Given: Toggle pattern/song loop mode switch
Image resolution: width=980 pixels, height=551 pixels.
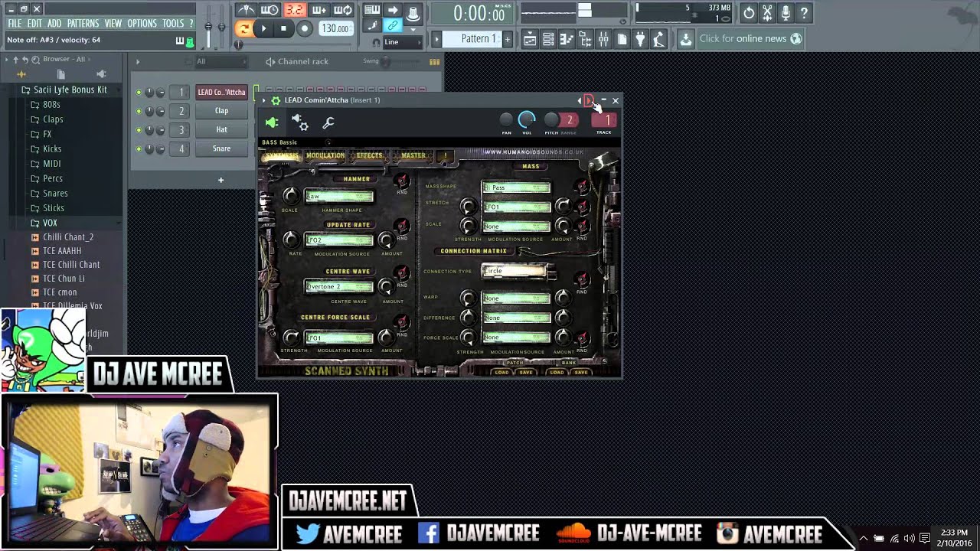Looking at the screenshot, I should [x=244, y=28].
